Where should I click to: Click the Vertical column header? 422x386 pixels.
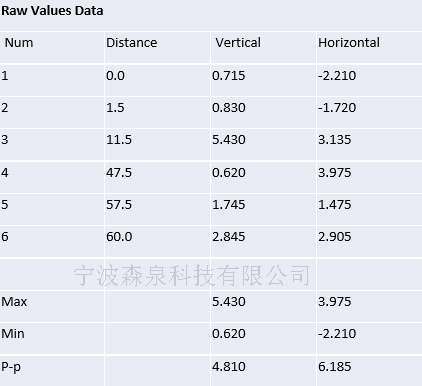coord(238,43)
